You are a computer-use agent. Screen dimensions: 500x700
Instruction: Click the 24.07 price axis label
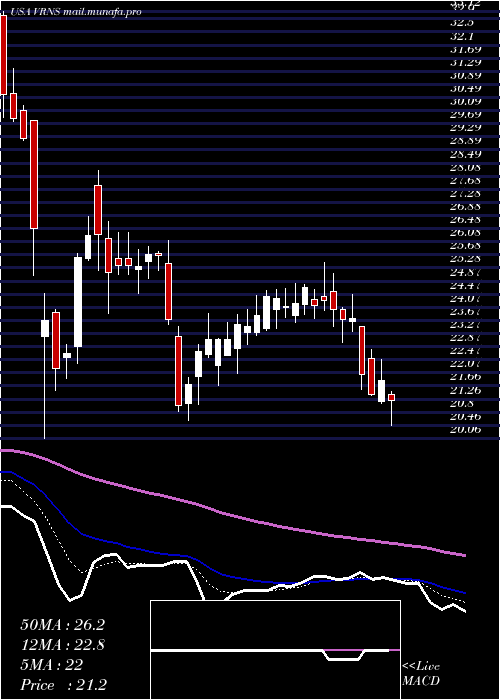466,299
